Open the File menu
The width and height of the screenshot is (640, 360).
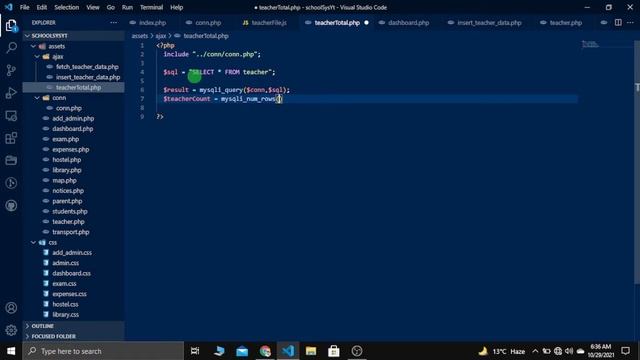[24, 7]
